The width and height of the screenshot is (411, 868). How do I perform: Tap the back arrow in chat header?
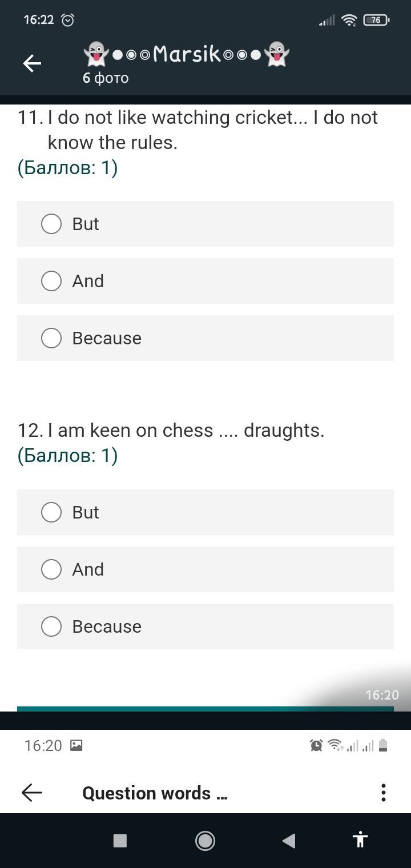pyautogui.click(x=32, y=63)
